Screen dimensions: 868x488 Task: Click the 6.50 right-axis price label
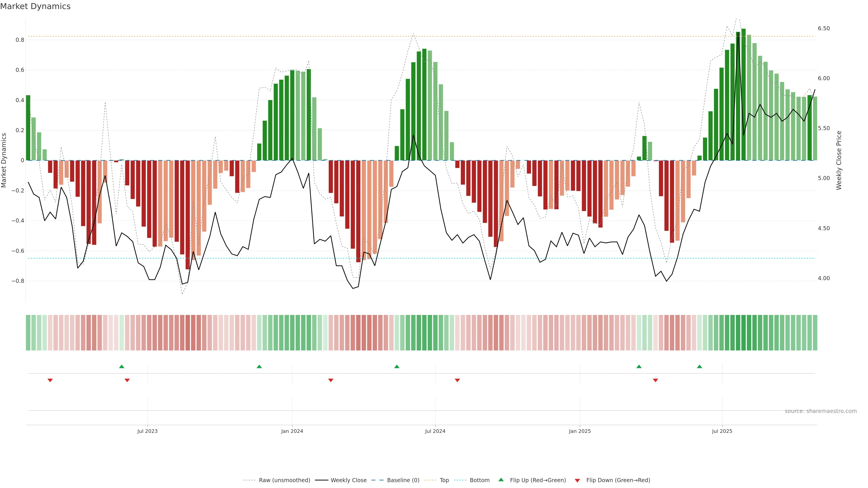click(823, 28)
